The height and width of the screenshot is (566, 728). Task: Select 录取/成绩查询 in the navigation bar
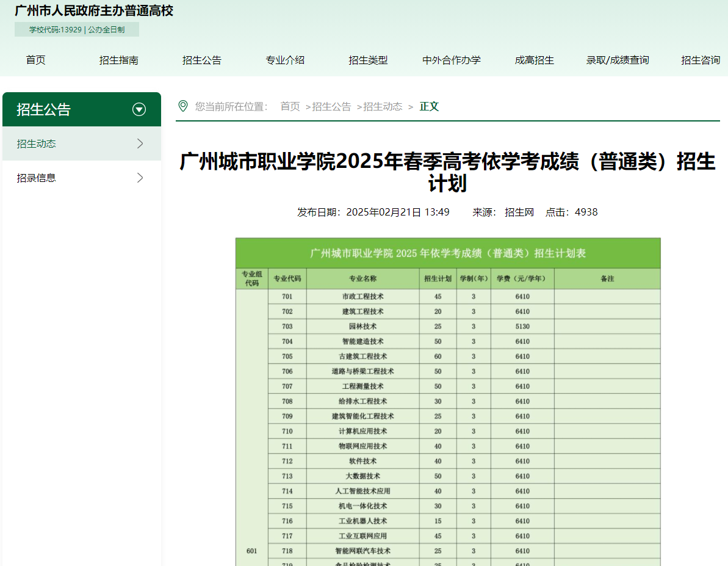617,60
